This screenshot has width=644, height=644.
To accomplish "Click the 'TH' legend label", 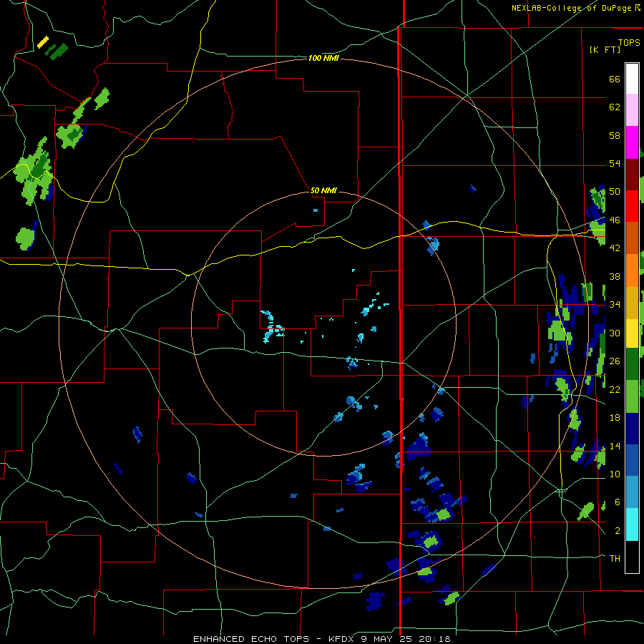I will 615,559.
